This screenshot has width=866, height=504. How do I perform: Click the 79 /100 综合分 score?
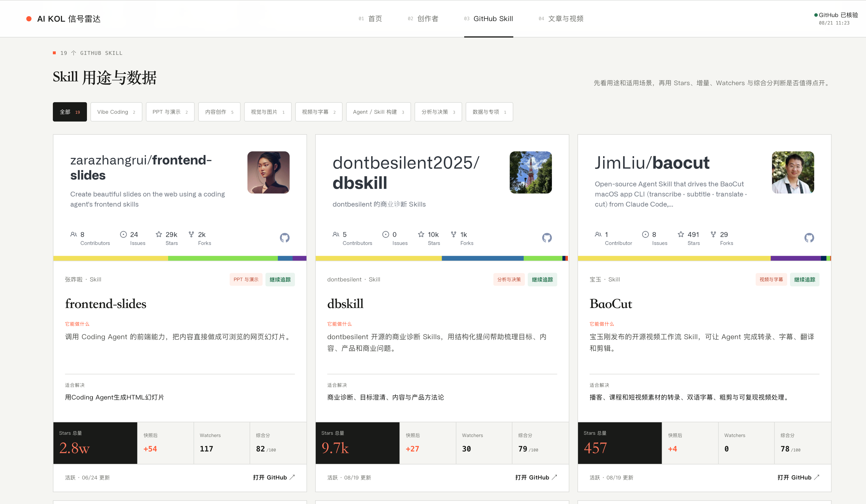pos(528,449)
